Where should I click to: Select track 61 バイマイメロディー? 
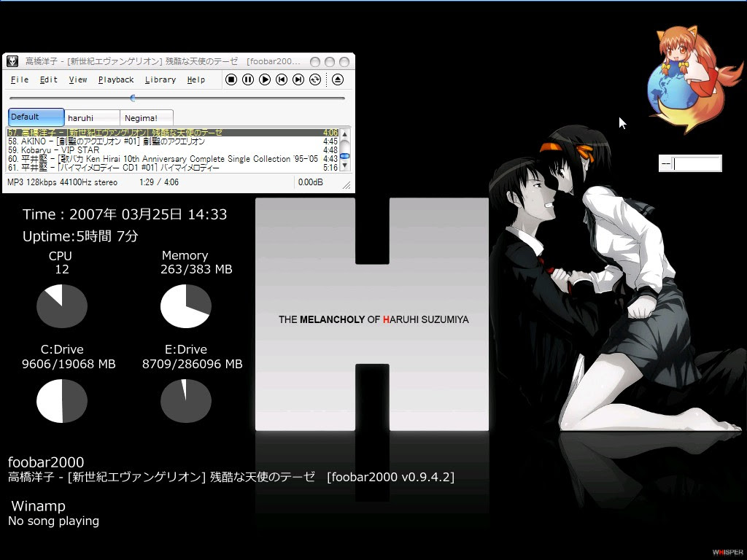pos(172,168)
